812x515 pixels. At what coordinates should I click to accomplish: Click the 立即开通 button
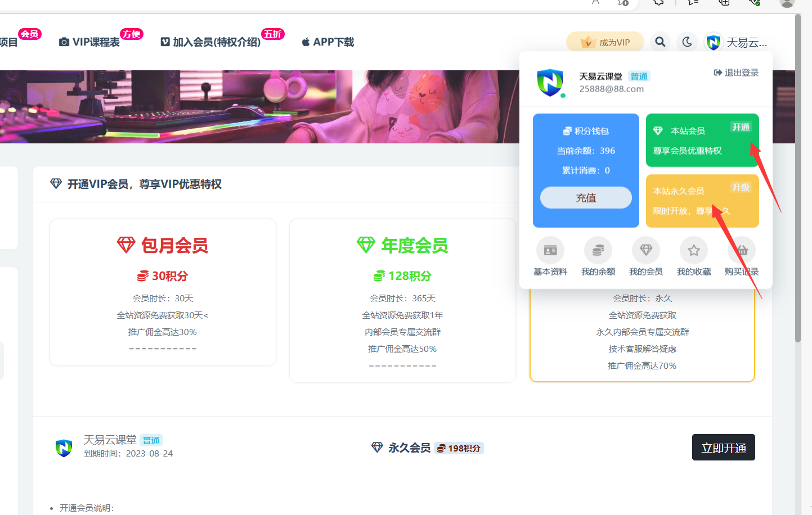pyautogui.click(x=723, y=448)
